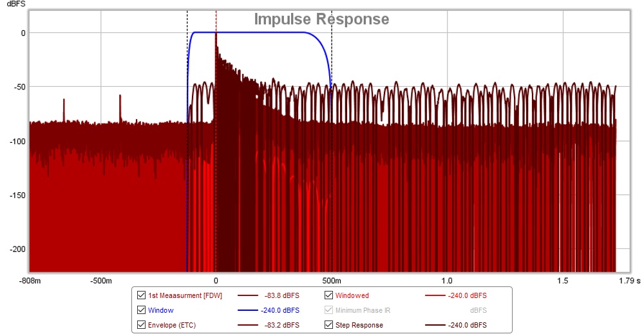Click the 1st Meaasurment [FDW] legend label
Image resolution: width=644 pixels, height=334 pixels.
185,295
